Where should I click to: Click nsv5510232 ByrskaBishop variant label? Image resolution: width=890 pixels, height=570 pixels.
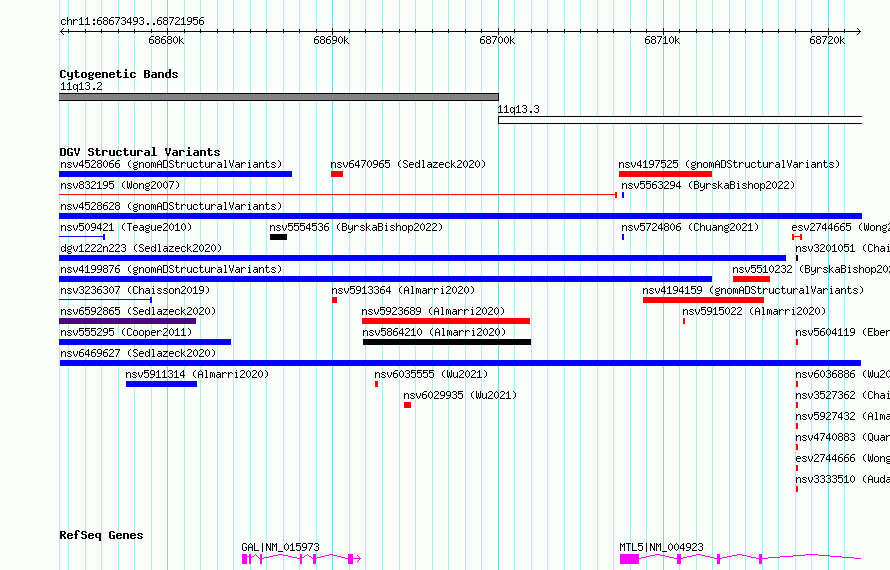(811, 270)
